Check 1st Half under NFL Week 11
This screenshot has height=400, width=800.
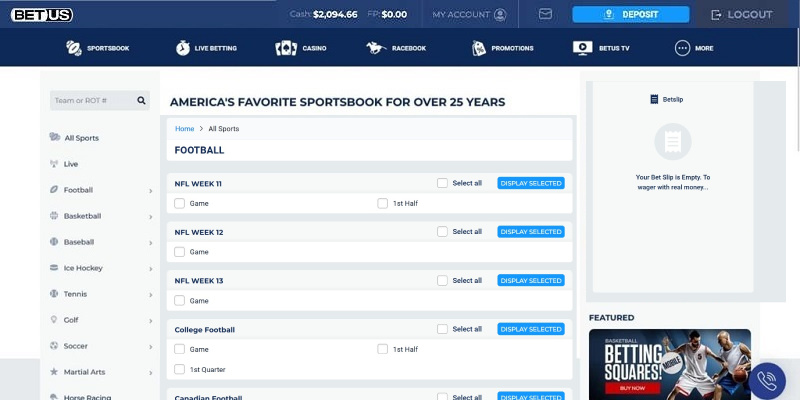tap(383, 203)
